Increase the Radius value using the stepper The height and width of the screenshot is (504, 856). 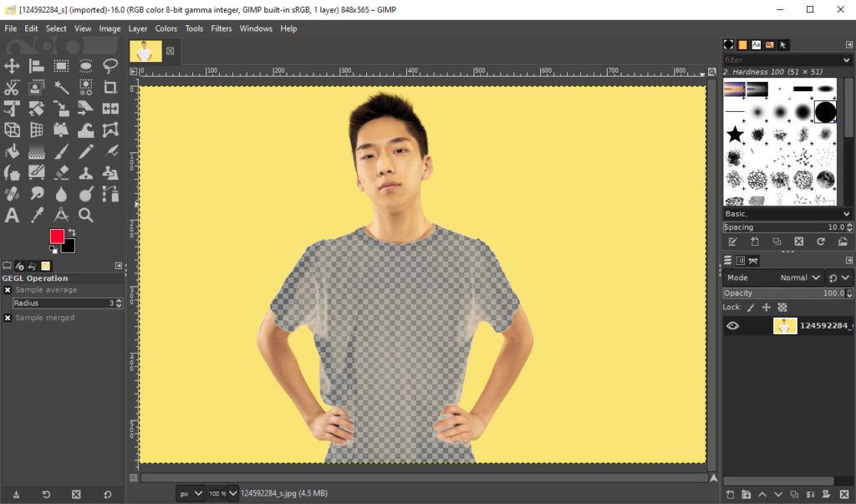[x=119, y=300]
